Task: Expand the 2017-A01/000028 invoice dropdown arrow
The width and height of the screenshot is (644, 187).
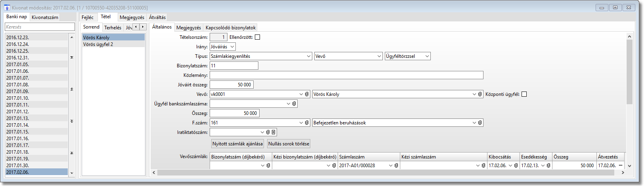Action: tap(391, 166)
